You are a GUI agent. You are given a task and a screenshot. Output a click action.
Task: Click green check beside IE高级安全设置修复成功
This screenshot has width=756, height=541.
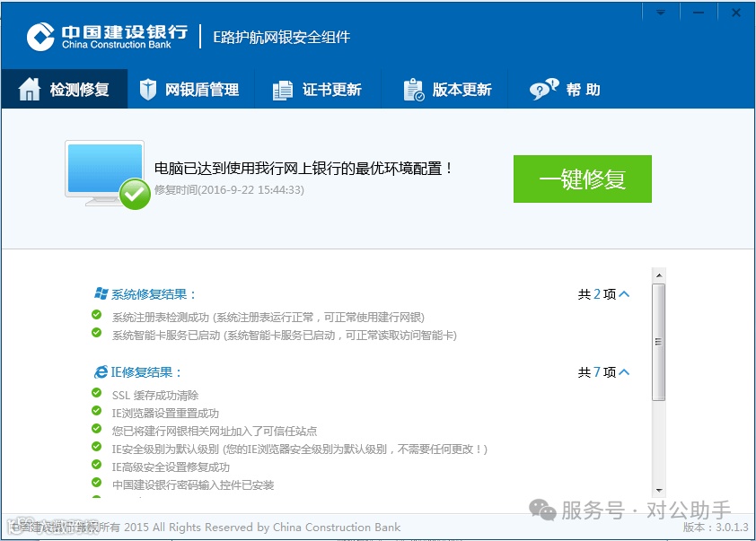(x=96, y=465)
